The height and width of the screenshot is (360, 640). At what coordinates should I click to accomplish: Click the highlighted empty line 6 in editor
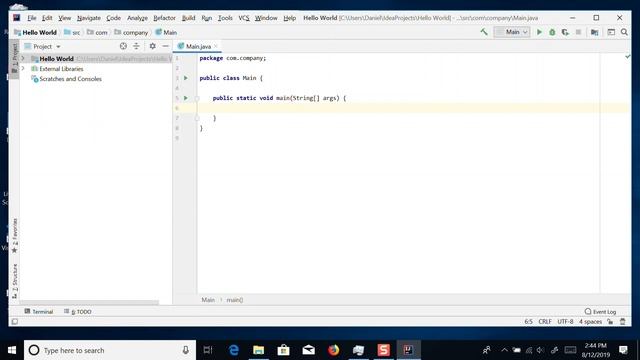(412, 108)
